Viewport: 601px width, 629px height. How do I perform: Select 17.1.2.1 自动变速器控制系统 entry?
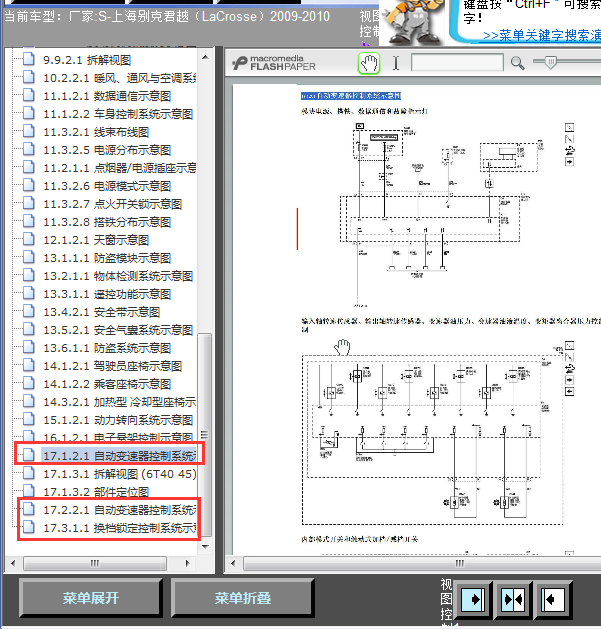click(x=120, y=456)
